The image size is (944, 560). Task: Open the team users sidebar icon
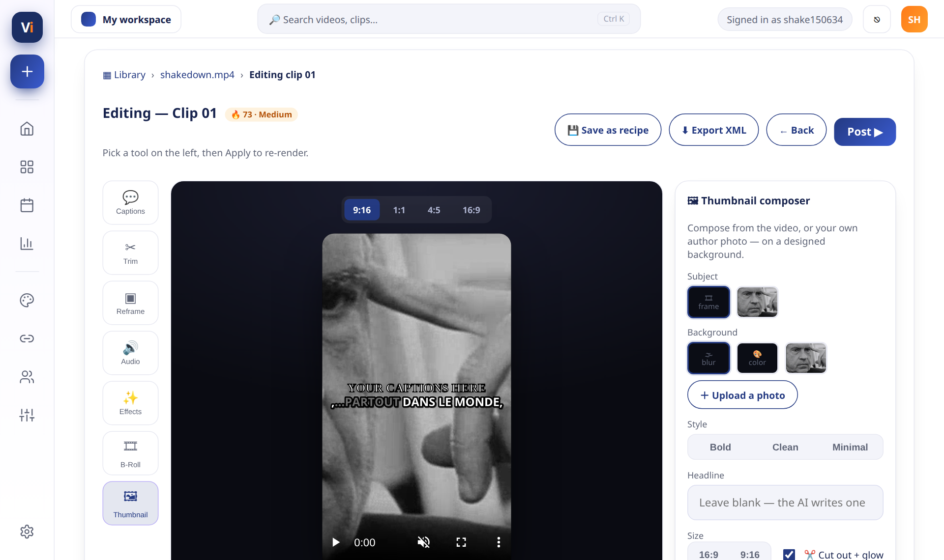point(27,377)
